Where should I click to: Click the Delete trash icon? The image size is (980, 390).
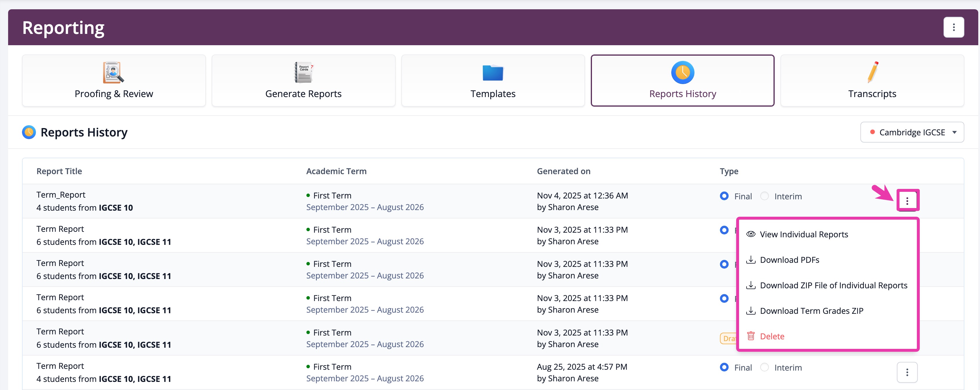pyautogui.click(x=751, y=336)
